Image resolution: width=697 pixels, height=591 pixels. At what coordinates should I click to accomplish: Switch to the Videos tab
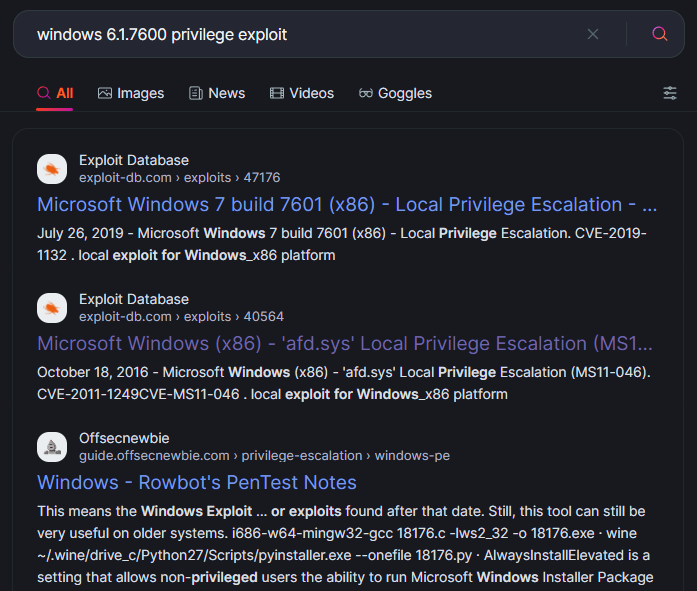(302, 93)
